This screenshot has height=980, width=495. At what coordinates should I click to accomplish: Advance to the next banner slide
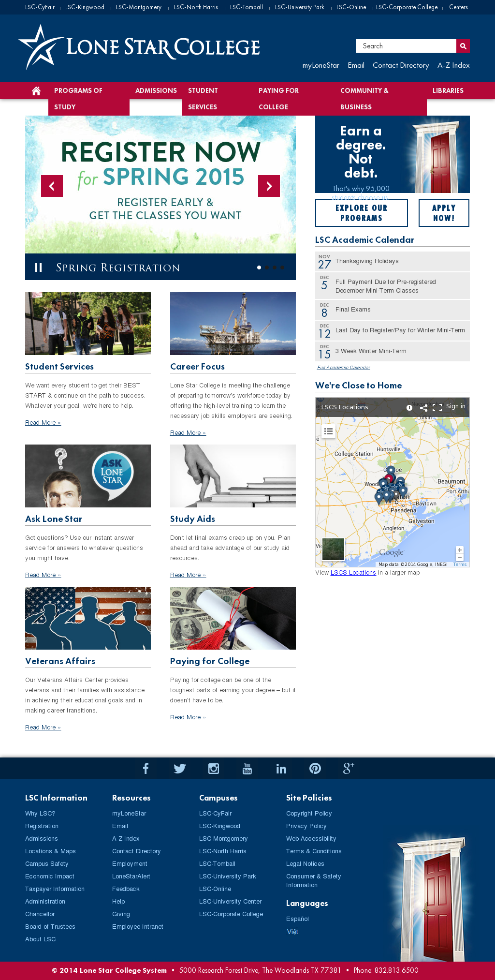[269, 186]
